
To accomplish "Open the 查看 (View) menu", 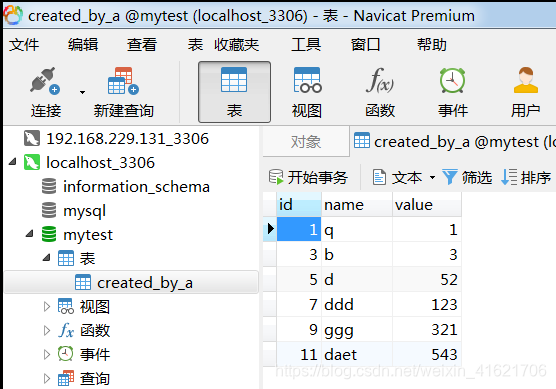I will pos(142,45).
